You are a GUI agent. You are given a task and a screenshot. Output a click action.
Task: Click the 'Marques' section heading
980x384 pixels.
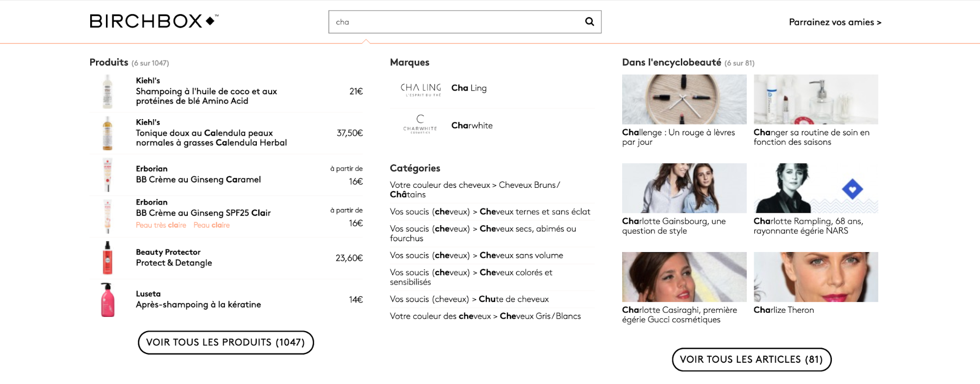[x=409, y=62]
